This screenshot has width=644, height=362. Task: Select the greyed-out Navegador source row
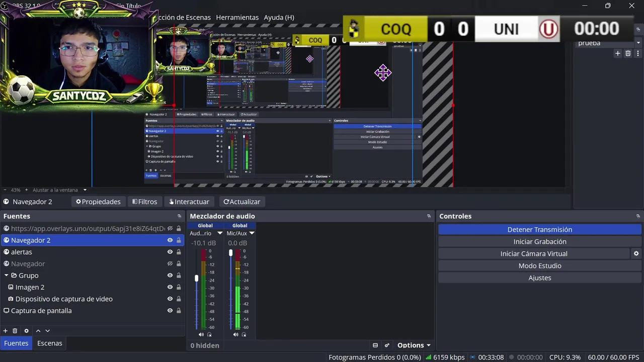[92, 264]
